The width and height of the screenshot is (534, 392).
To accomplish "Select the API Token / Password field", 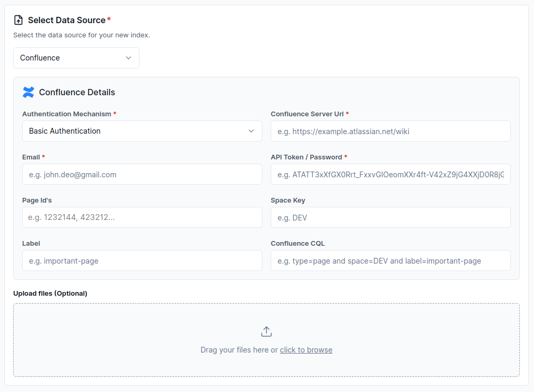I will click(x=390, y=174).
